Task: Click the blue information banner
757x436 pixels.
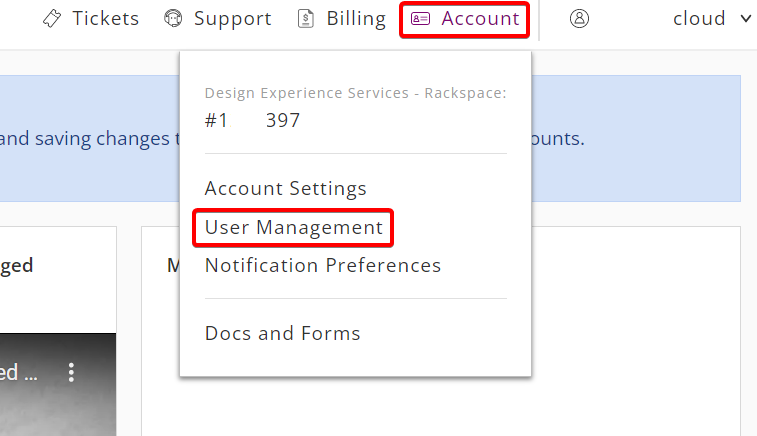Action: tap(370, 139)
